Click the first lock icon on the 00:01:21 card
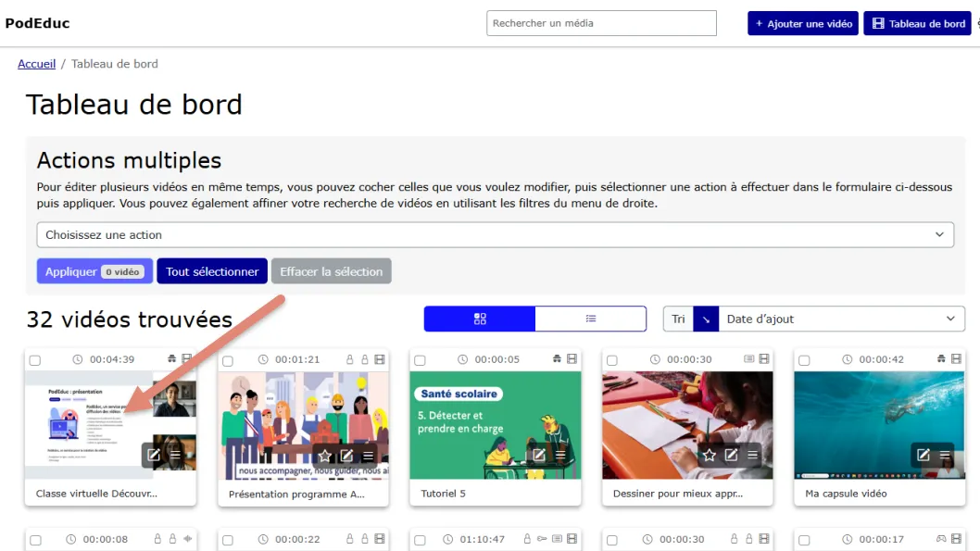The image size is (980, 551). [350, 359]
